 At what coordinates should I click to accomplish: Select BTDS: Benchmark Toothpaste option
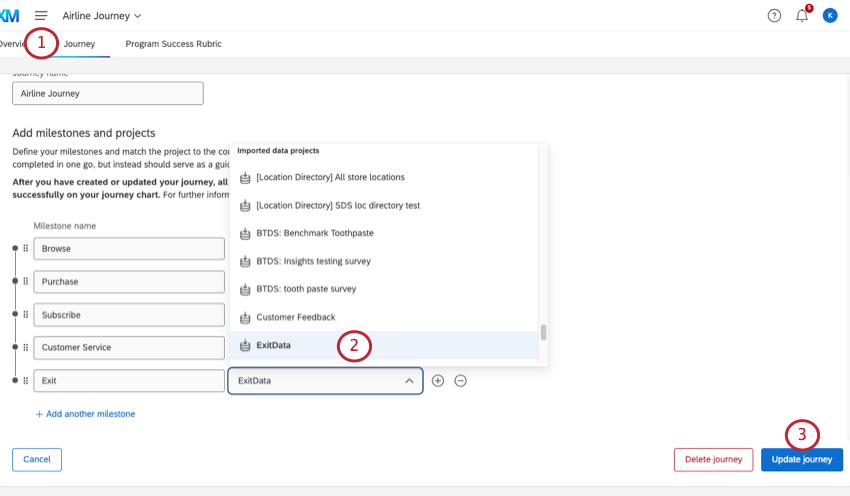pyautogui.click(x=384, y=233)
